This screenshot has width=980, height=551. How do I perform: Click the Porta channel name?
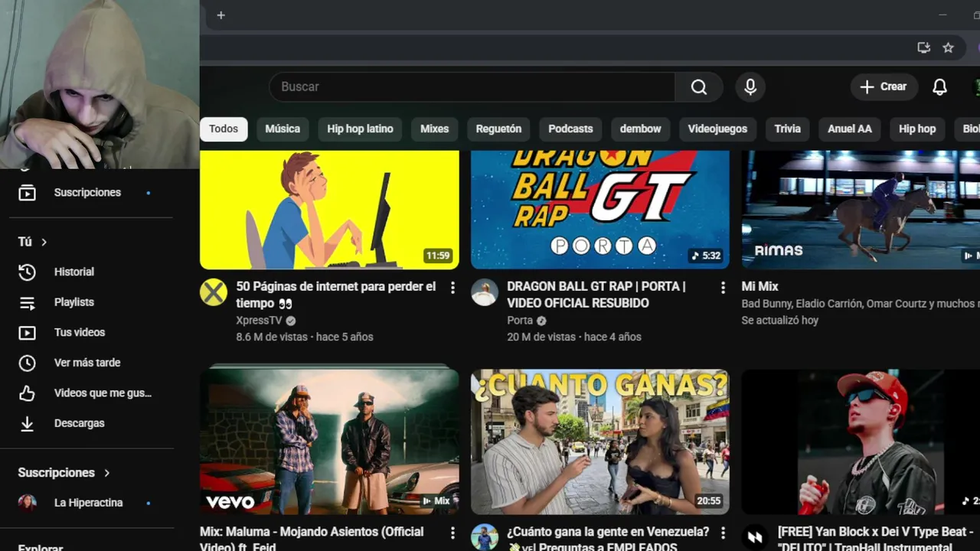click(520, 321)
